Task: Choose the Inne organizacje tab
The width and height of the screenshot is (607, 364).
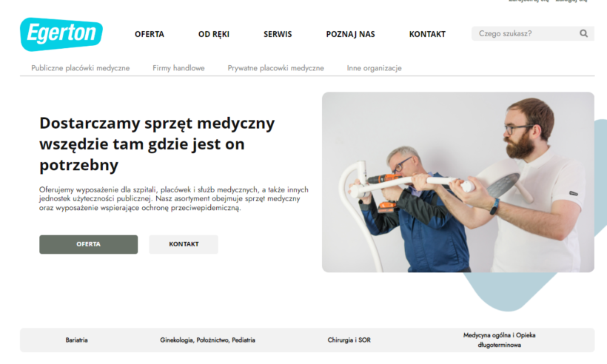Action: click(x=374, y=68)
